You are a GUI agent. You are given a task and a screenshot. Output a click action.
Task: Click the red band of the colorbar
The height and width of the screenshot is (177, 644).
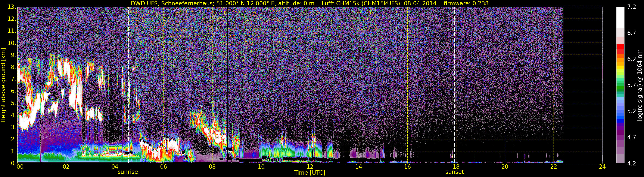[620, 49]
